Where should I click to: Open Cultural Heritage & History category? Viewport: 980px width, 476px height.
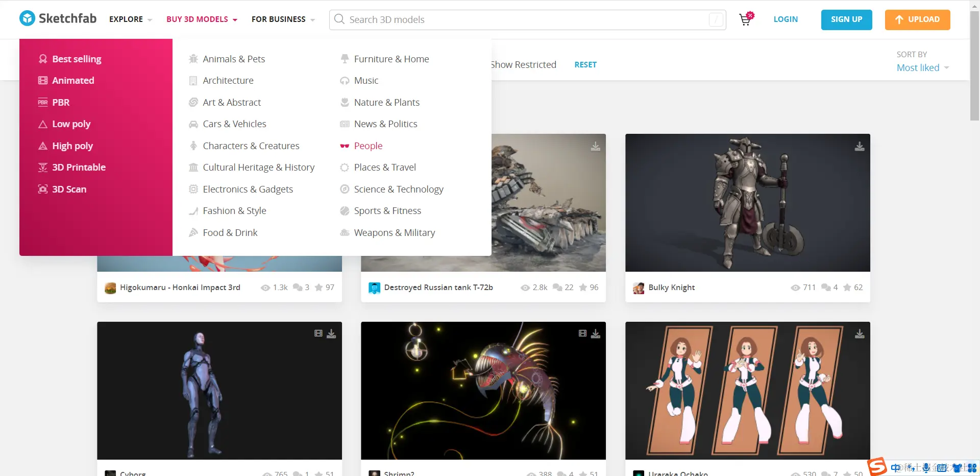(x=259, y=167)
